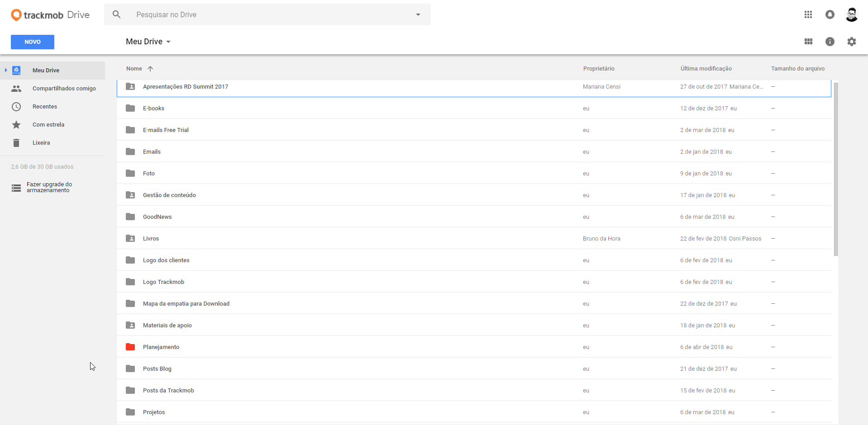Click the red Planejamento folder icon
Screen dimensions: 868x425
coord(130,347)
